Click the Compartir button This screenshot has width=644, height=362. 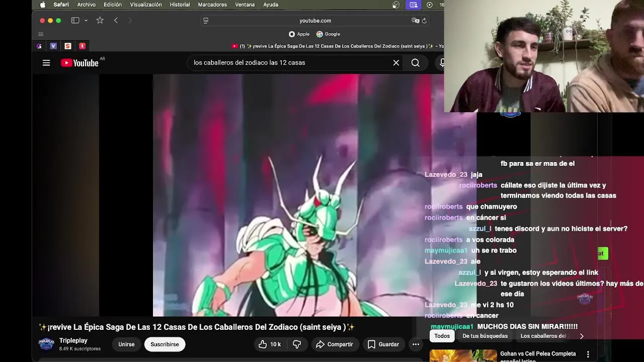point(335,344)
